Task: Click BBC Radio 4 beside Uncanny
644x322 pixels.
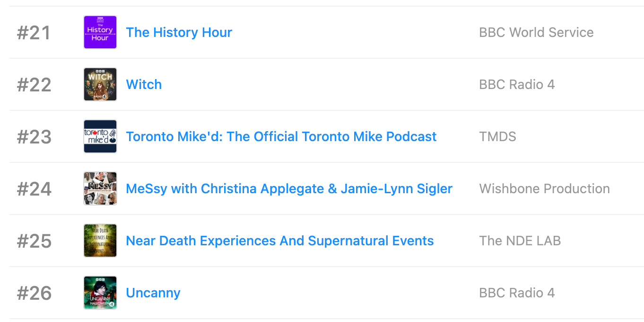Action: coord(517,293)
